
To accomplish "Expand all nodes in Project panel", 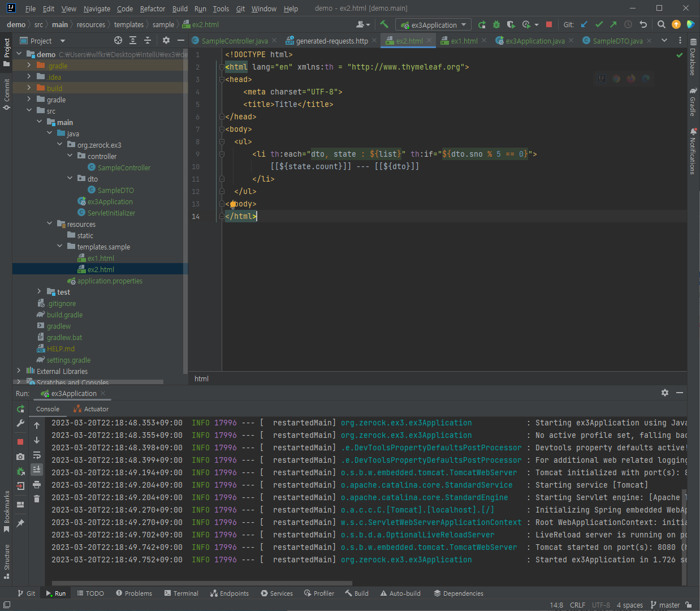I will point(133,40).
